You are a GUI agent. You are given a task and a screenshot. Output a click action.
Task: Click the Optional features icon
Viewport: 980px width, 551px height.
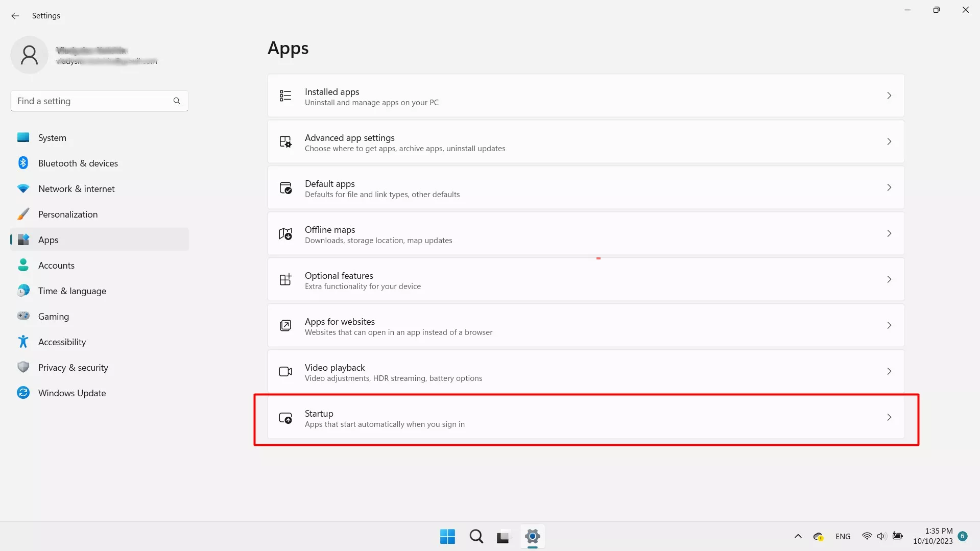click(285, 280)
